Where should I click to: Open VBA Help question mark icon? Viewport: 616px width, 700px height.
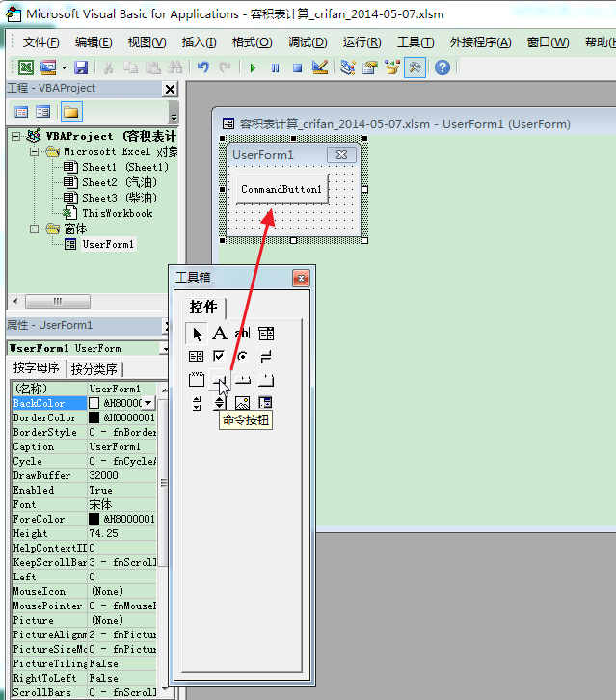click(442, 67)
